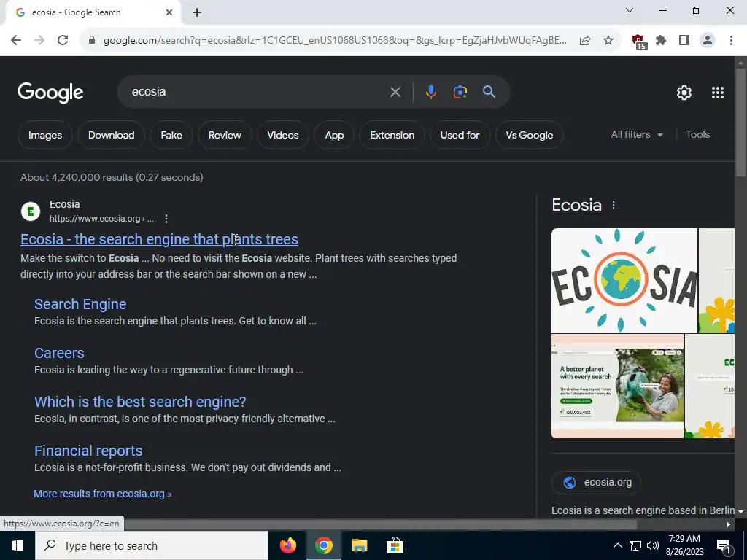The width and height of the screenshot is (747, 560).
Task: Open More options next to Ecosia panel title
Action: coord(613,205)
